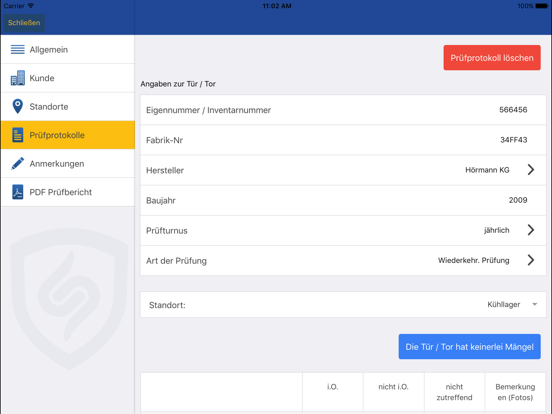Open the Standort dropdown arrow

click(x=534, y=305)
